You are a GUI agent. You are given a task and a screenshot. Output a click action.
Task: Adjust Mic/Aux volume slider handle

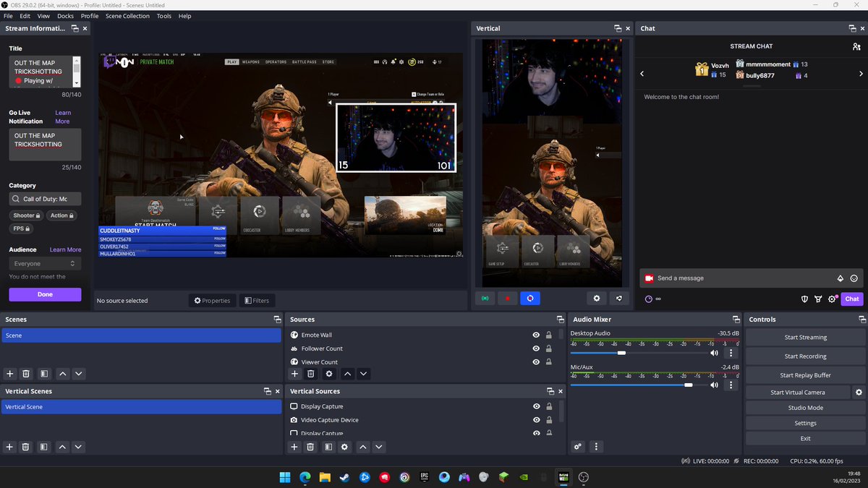[689, 385]
